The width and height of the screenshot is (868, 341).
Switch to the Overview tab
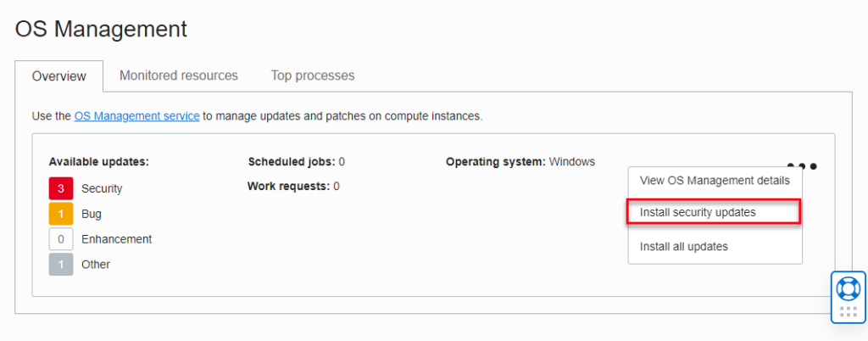(x=58, y=76)
